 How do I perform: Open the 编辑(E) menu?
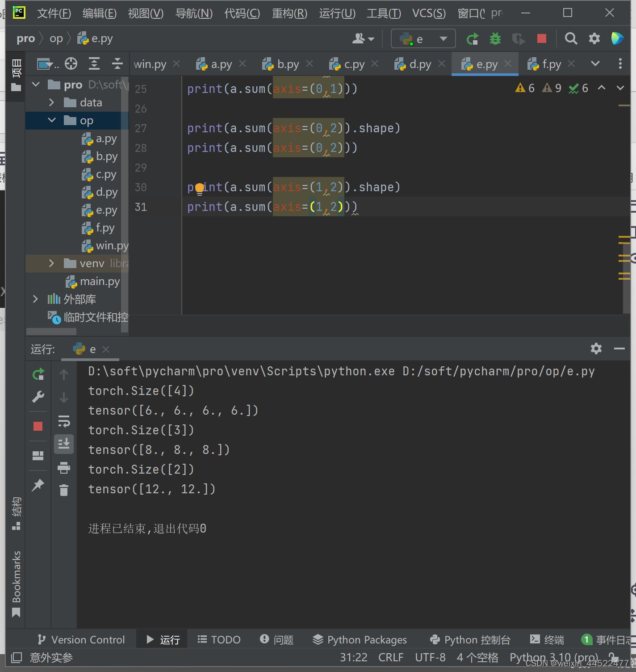point(100,13)
